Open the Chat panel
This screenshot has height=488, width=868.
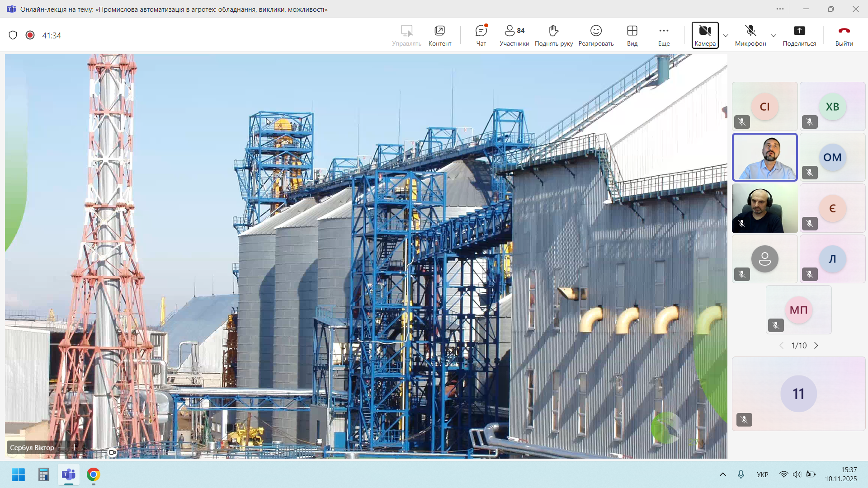481,35
